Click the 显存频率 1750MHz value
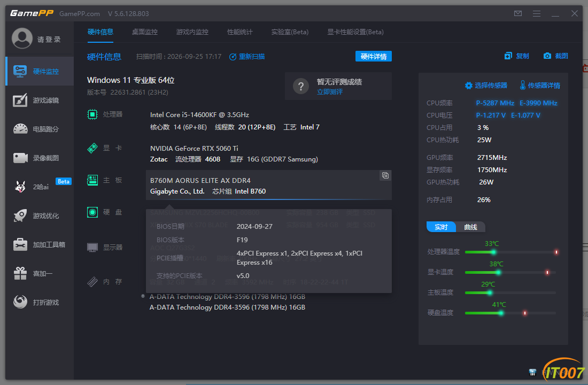The height and width of the screenshot is (385, 588). (x=492, y=170)
